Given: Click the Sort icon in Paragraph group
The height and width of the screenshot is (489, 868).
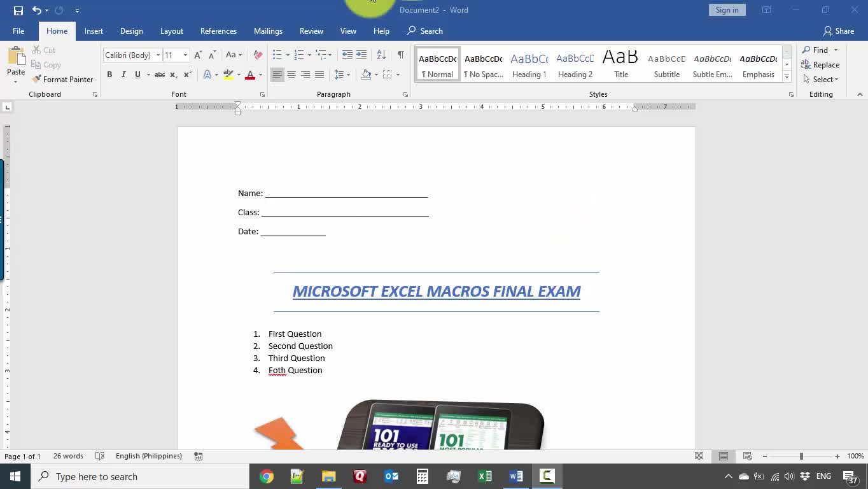Looking at the screenshot, I should click(x=381, y=55).
